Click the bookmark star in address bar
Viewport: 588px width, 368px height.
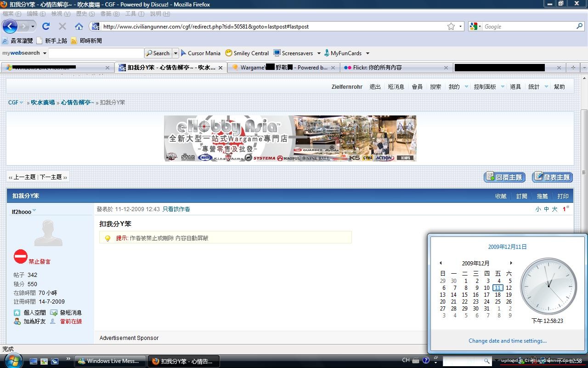click(x=451, y=26)
